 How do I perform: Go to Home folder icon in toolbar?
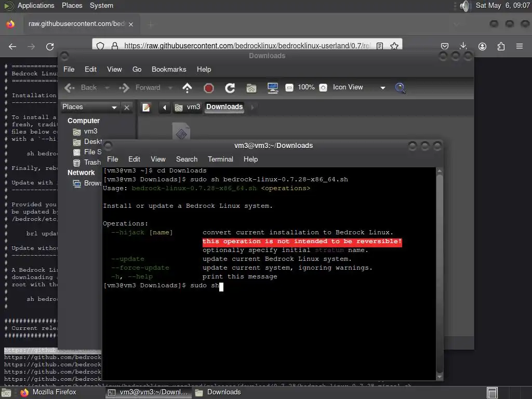click(x=251, y=88)
